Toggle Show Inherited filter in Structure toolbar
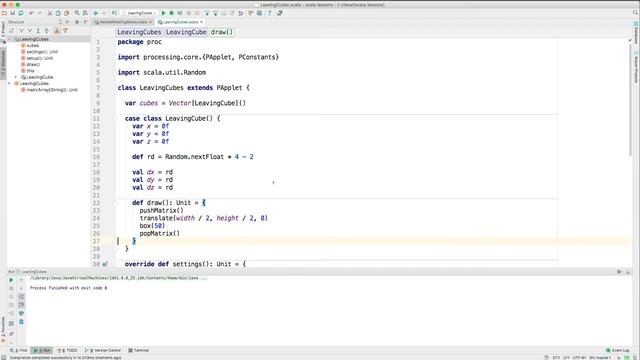The image size is (640, 360). tap(30, 31)
